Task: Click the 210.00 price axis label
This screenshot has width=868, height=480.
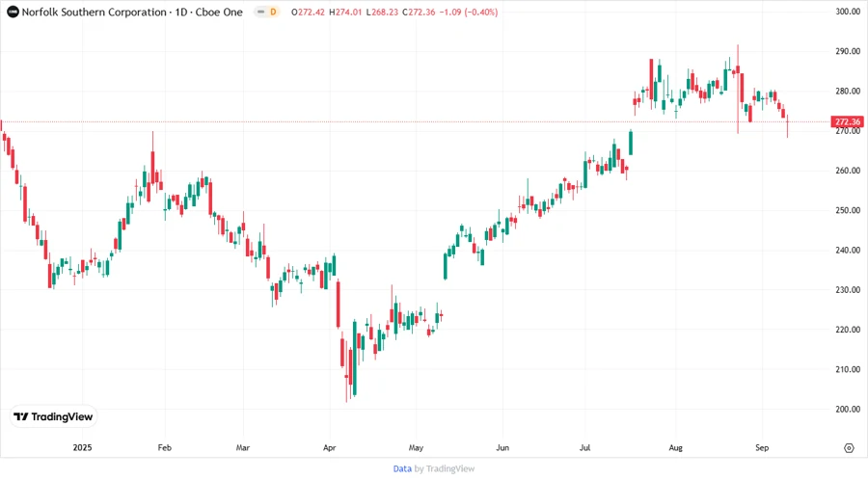Action: (848, 369)
